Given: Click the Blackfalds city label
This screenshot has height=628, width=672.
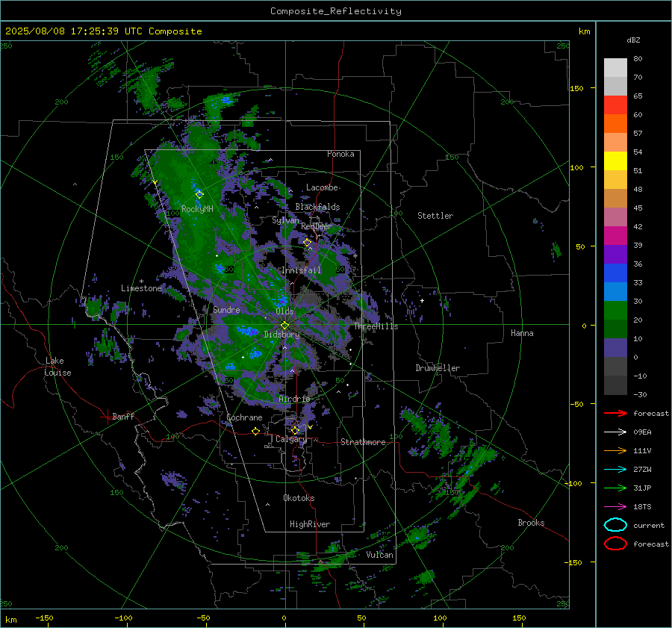Looking at the screenshot, I should click(x=317, y=207).
